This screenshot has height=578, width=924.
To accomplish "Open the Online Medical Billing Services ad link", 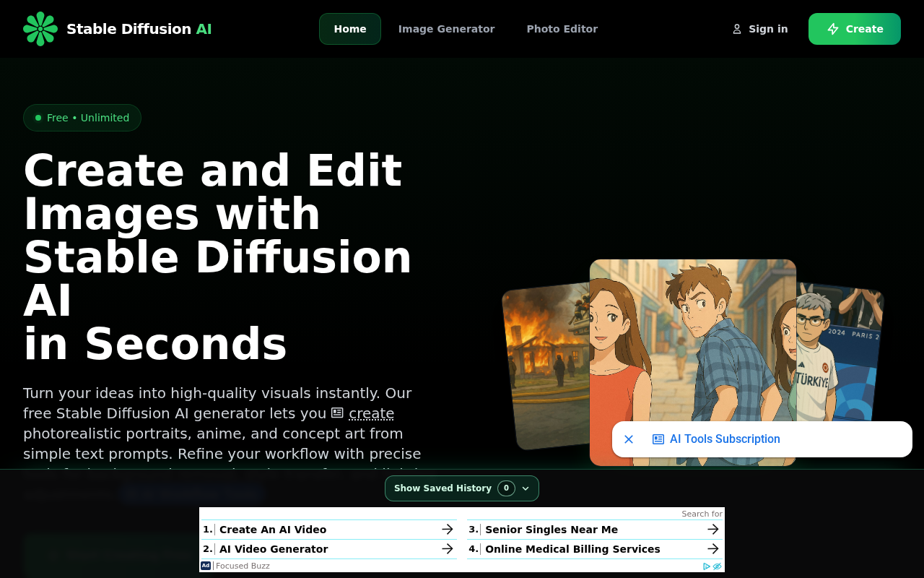I will click(572, 549).
